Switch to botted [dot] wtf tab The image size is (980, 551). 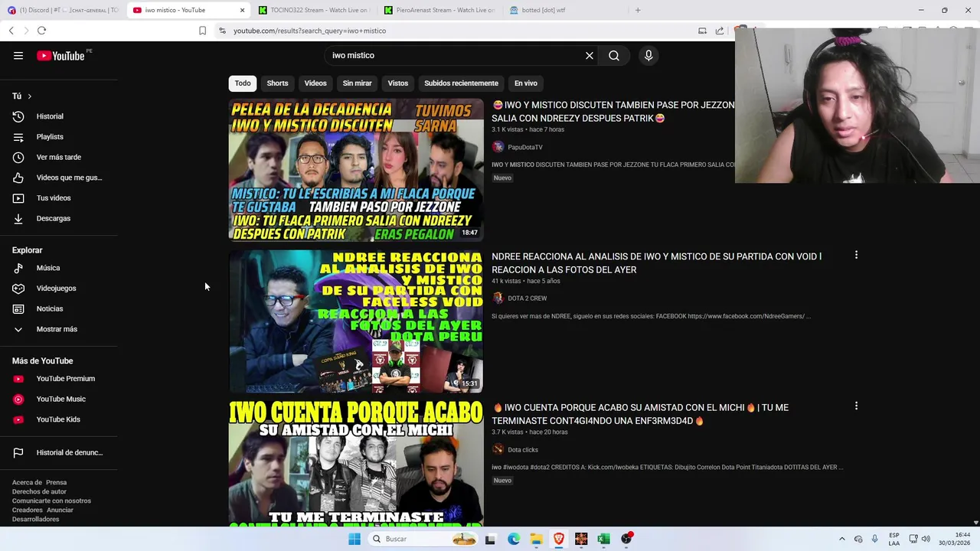pos(565,10)
